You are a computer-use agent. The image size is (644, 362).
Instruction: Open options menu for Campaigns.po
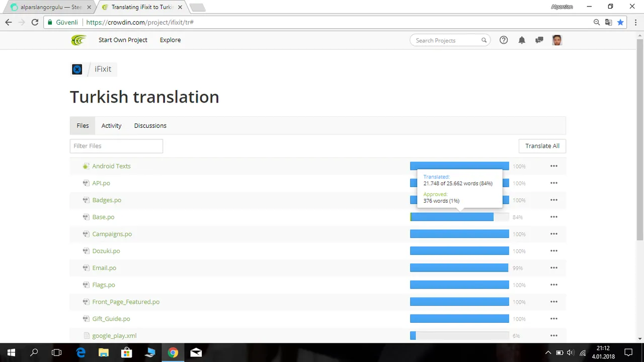point(554,234)
